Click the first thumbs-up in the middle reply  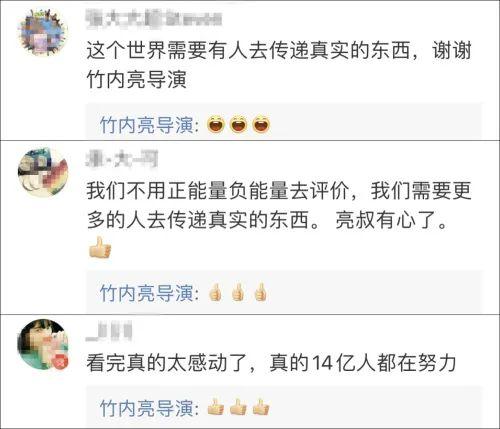coord(215,292)
